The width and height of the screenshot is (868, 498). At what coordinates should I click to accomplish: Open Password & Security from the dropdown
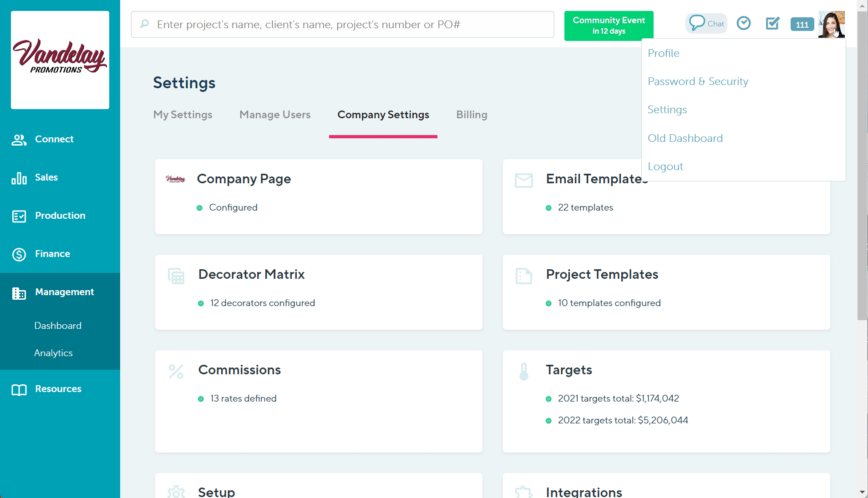(x=698, y=81)
